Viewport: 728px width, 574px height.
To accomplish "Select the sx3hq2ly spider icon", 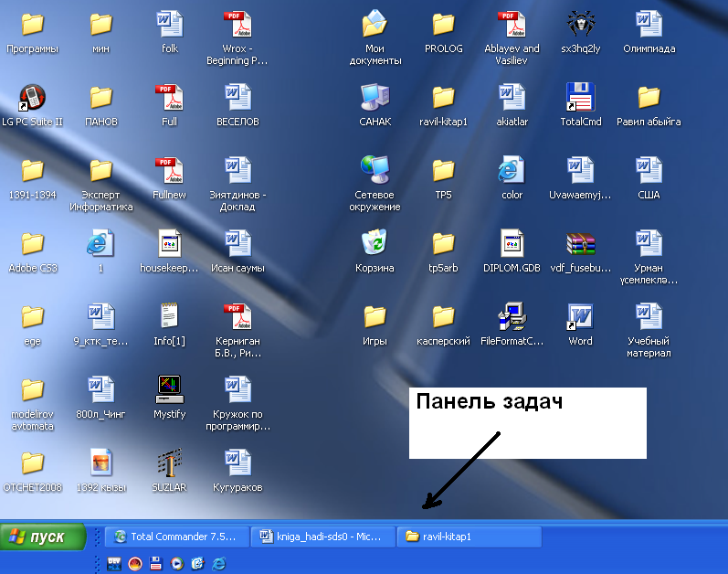I will tap(580, 24).
